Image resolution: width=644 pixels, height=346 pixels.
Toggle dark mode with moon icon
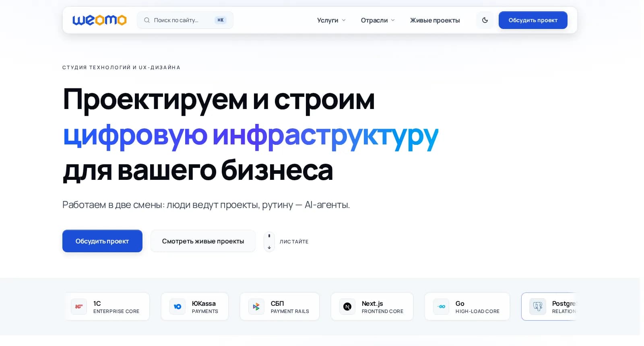[485, 20]
